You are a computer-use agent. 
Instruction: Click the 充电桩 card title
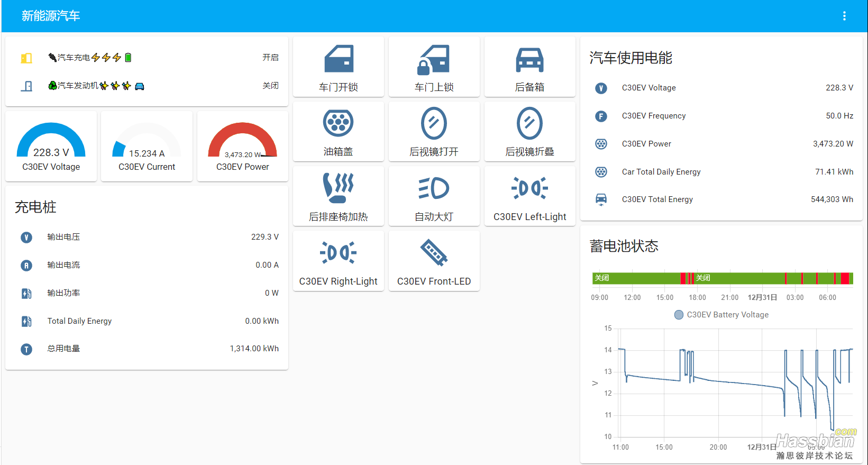(35, 207)
